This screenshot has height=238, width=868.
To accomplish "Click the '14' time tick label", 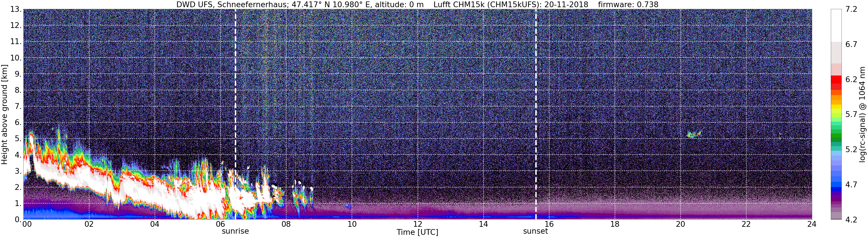I will [483, 224].
